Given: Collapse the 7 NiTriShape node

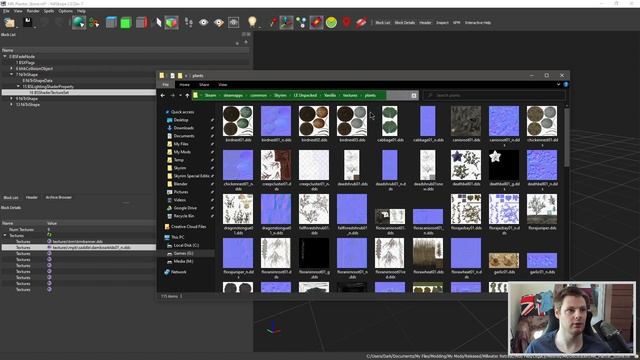Looking at the screenshot, I should 11,75.
